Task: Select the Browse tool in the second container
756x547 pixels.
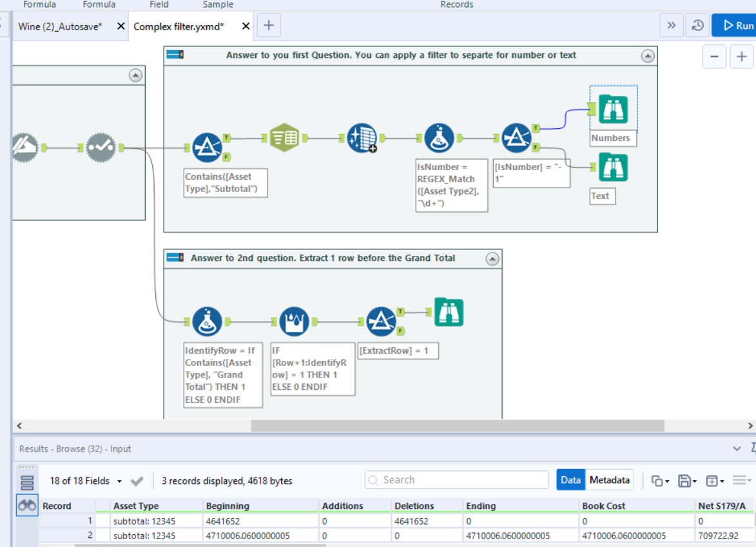Action: pyautogui.click(x=449, y=312)
